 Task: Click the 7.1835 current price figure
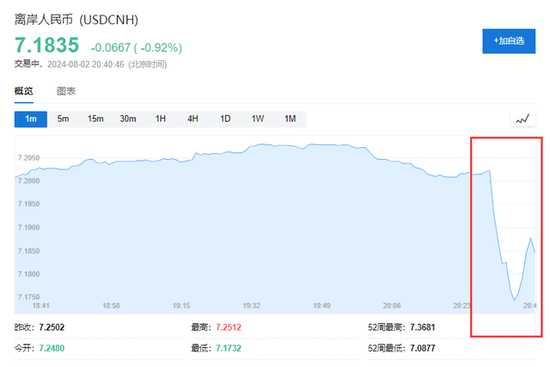click(x=47, y=45)
